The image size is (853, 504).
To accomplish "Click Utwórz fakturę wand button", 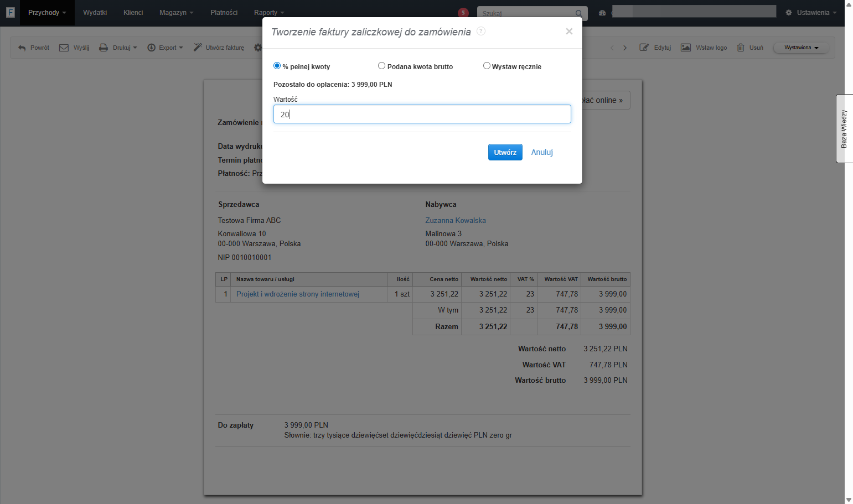I will tap(219, 48).
